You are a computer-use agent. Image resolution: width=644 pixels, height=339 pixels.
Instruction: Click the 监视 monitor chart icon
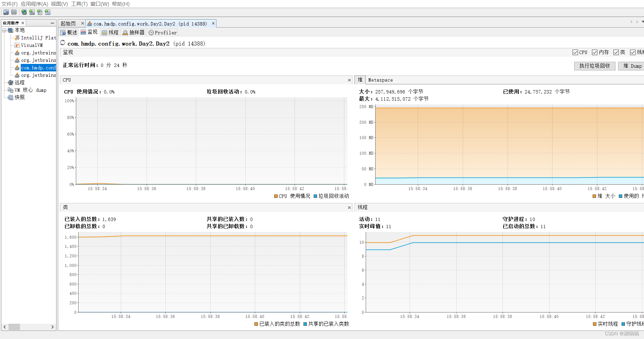click(83, 32)
